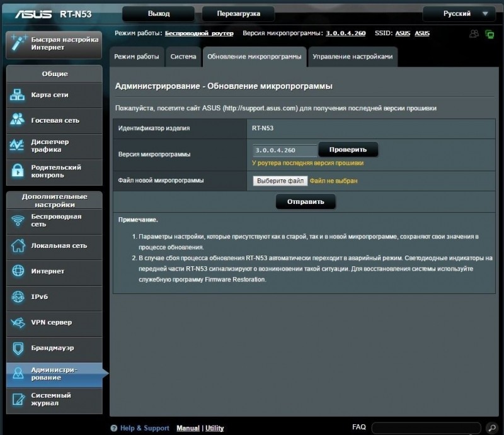Viewport: 504px width, 435px height.
Task: Click the Firewall (Брандмауэр) shield icon
Action: click(x=18, y=348)
